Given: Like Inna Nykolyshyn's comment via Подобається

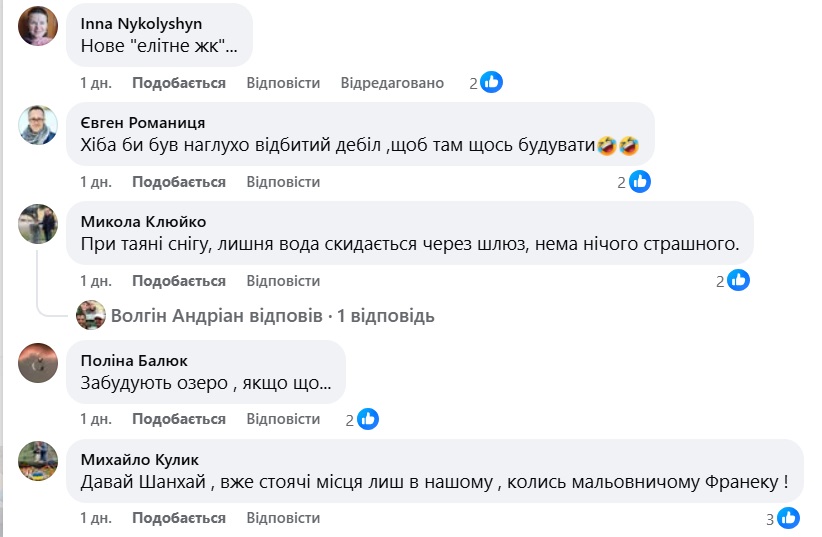Looking at the screenshot, I should pos(179,83).
